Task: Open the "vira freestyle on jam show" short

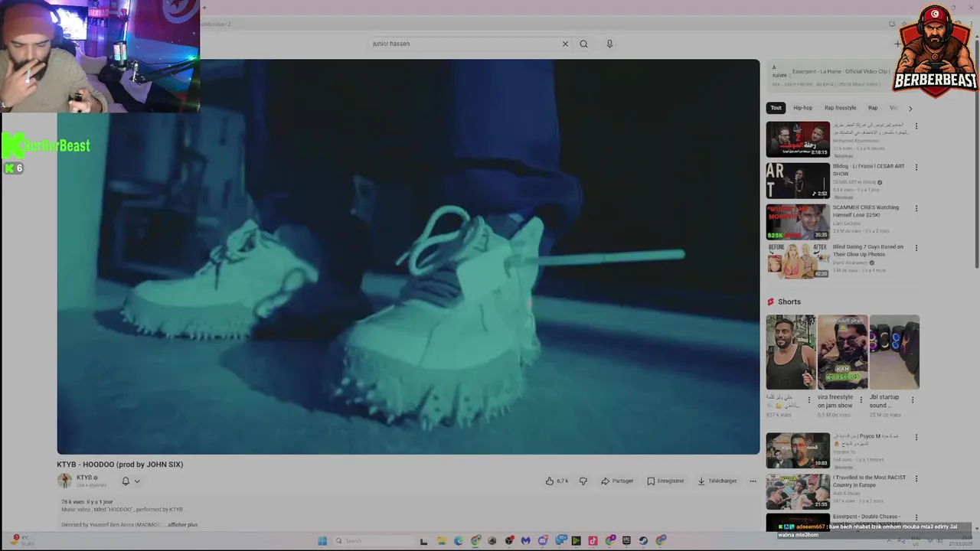Action: point(842,352)
